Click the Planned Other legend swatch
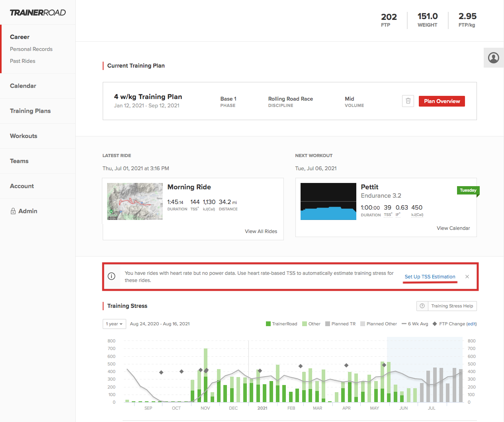 [x=363, y=324]
